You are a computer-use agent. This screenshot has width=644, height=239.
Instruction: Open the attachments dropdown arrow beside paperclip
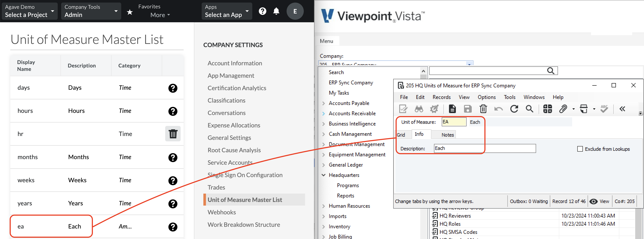pos(573,109)
